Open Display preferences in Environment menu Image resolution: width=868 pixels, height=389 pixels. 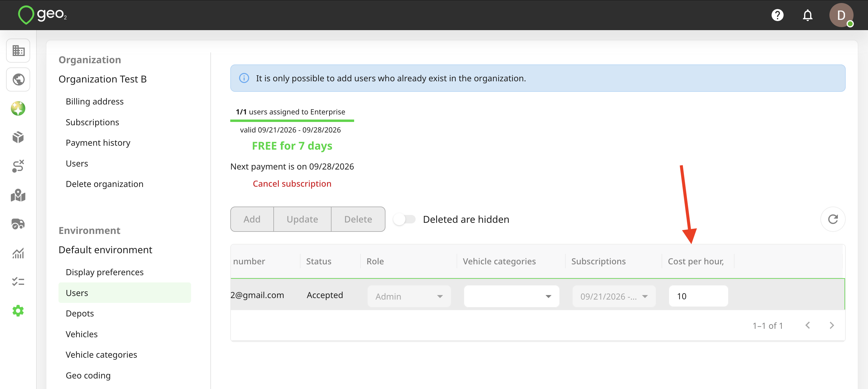[x=105, y=272]
